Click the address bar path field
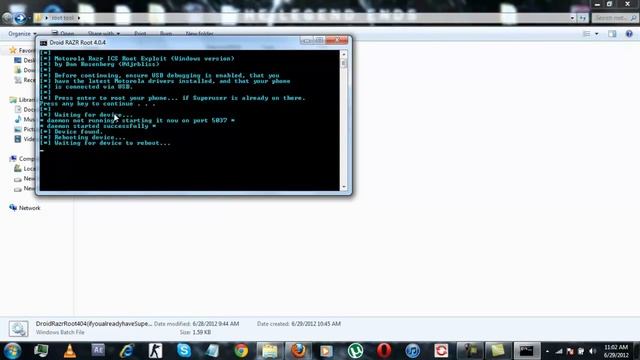 click(x=304, y=18)
